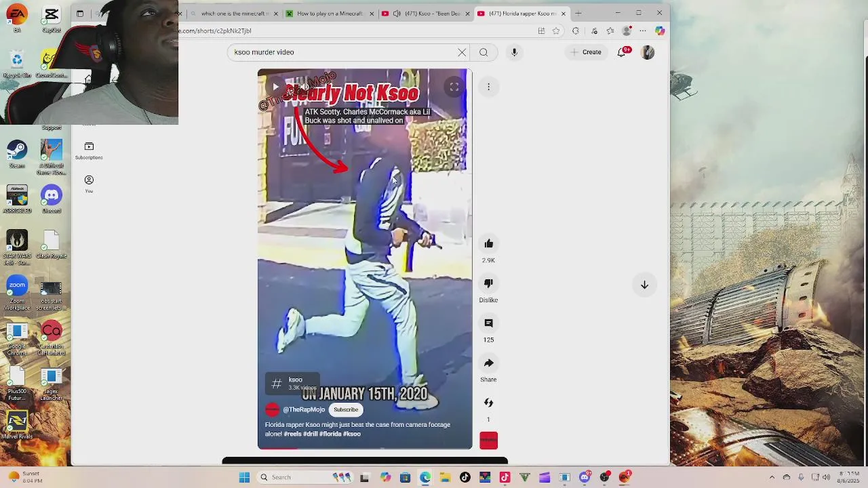Open File Explorer from the taskbar
The height and width of the screenshot is (488, 868).
click(x=445, y=477)
